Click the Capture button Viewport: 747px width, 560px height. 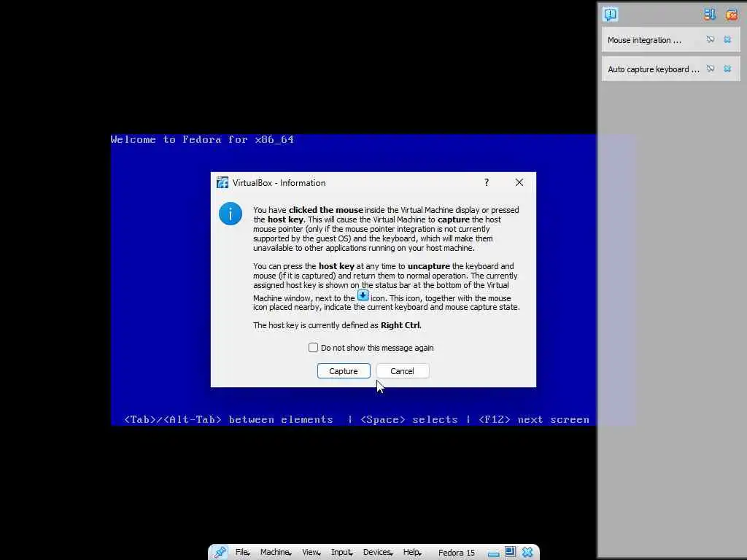344,371
